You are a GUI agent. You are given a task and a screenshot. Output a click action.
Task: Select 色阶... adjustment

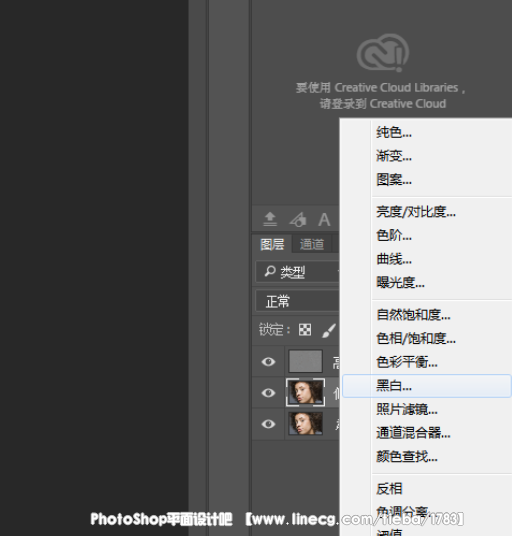(x=426, y=236)
